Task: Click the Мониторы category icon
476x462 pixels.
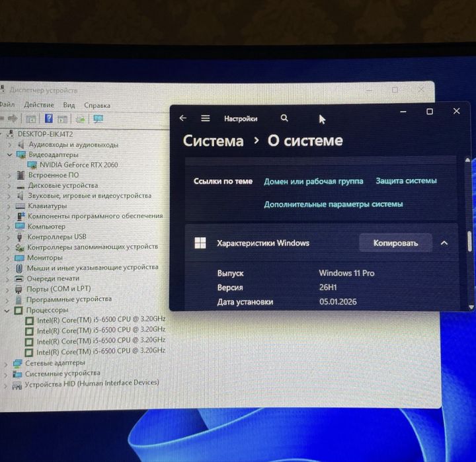Action: point(19,258)
